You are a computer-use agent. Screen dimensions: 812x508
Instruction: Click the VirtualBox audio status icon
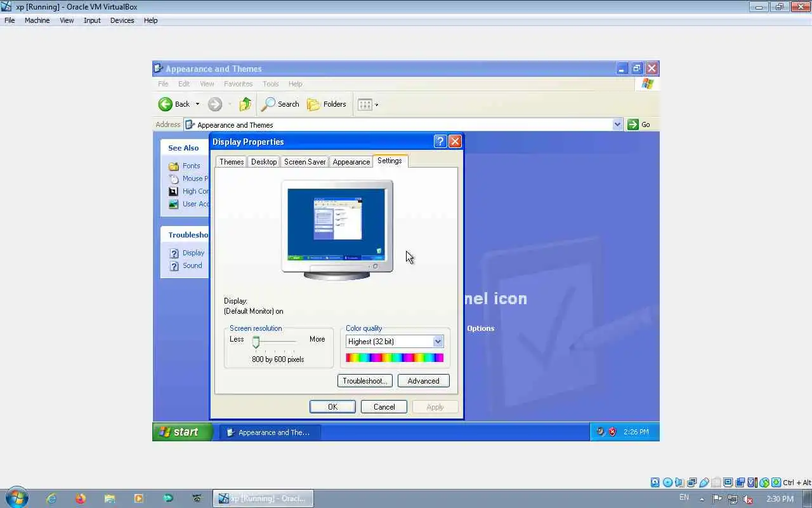(x=679, y=483)
